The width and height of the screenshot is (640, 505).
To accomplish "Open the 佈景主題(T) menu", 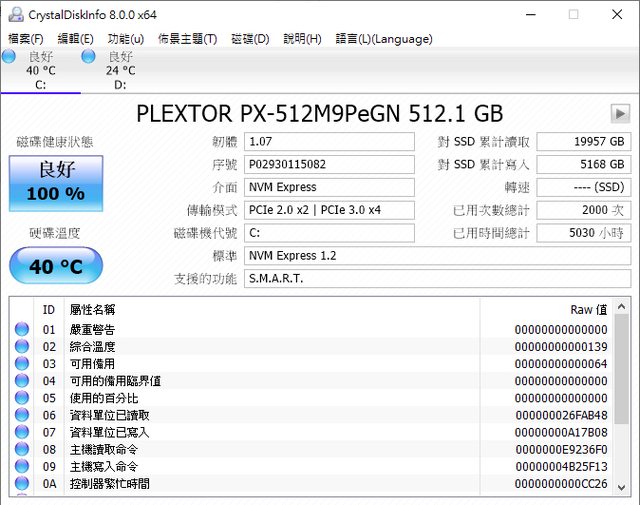I will click(187, 39).
